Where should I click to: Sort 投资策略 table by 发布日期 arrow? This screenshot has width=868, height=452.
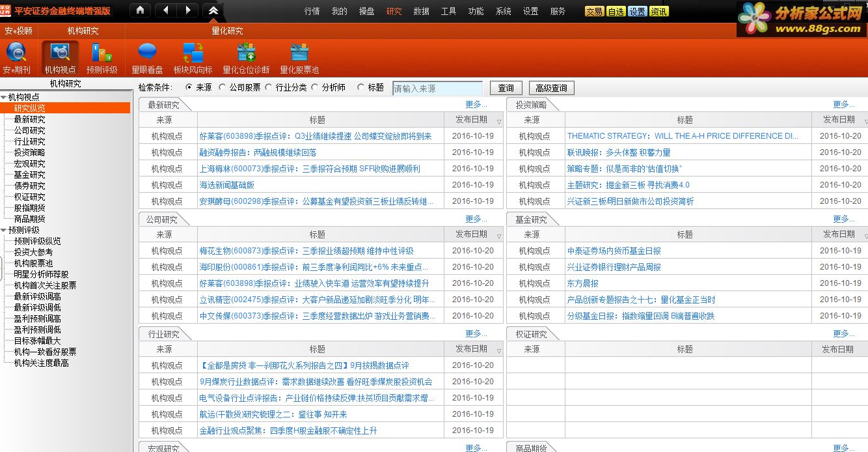[866, 121]
